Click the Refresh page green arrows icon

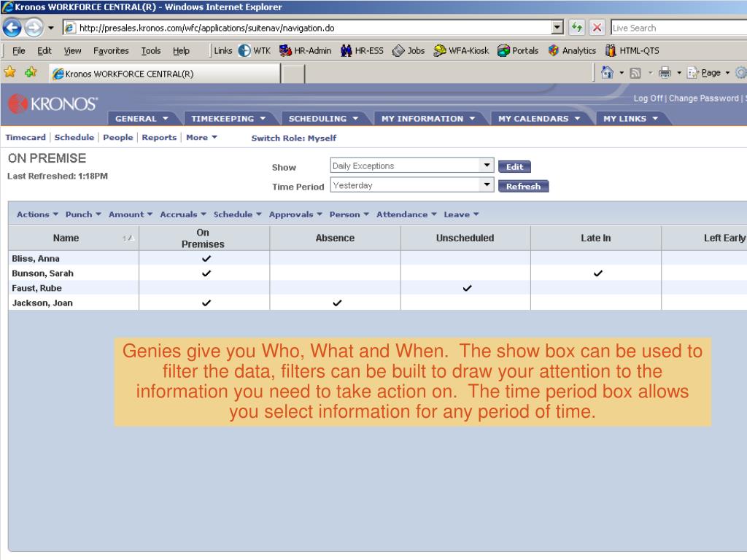pyautogui.click(x=577, y=28)
